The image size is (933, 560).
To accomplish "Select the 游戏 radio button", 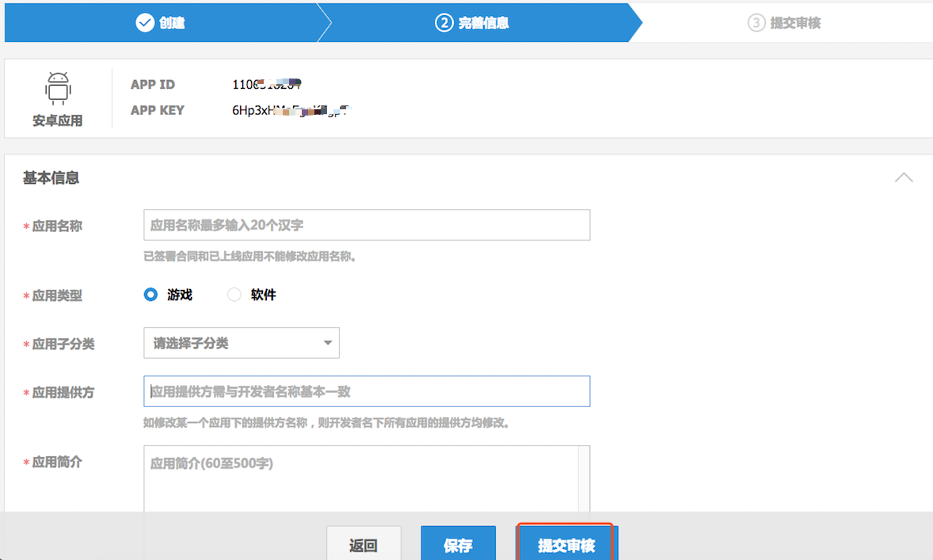I will [x=150, y=294].
